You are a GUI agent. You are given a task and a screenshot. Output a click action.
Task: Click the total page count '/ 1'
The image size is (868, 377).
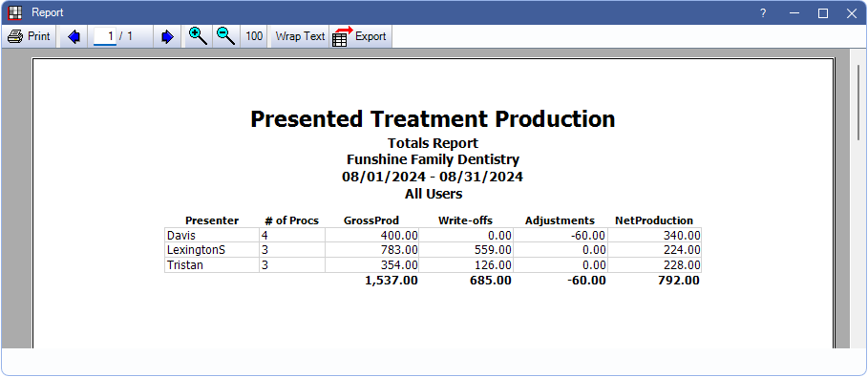(126, 36)
